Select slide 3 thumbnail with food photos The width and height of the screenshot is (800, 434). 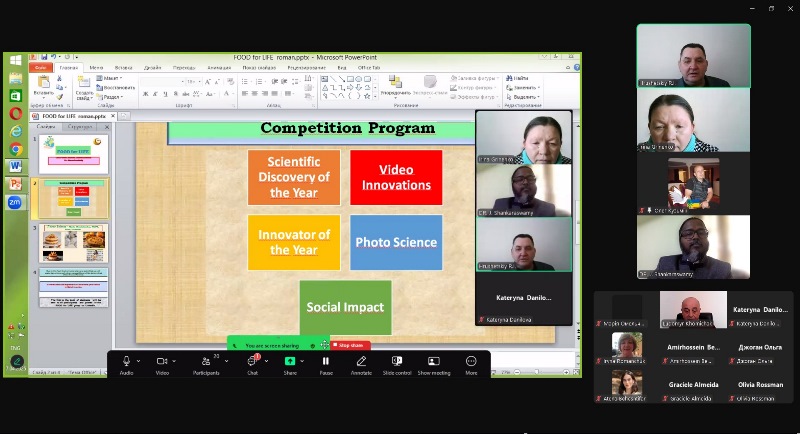73,243
